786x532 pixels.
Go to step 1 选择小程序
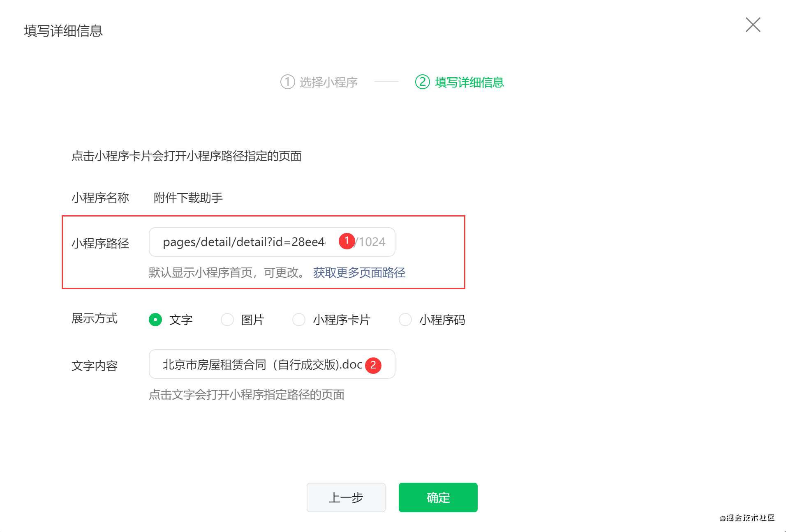[x=319, y=82]
